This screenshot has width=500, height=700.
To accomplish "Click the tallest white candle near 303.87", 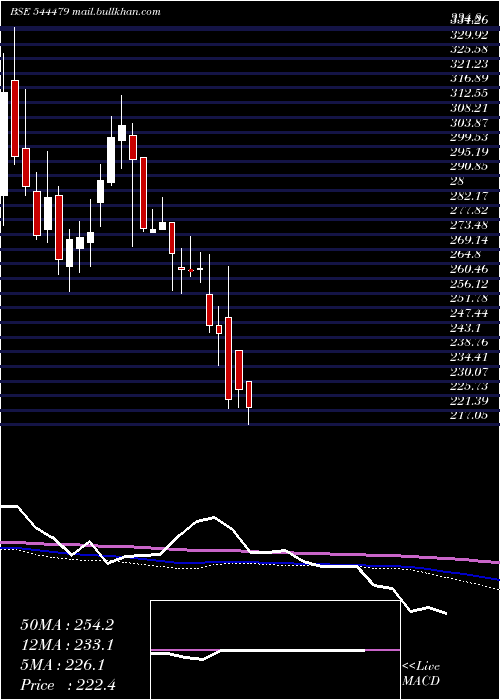I will point(111,160).
